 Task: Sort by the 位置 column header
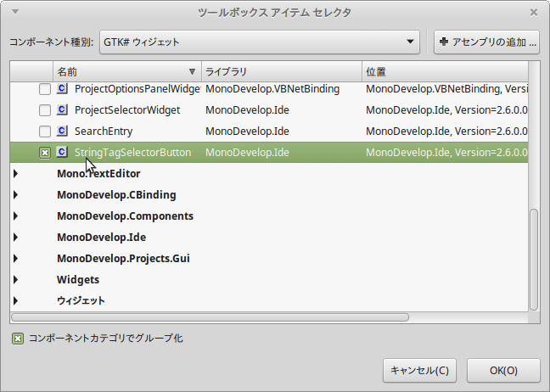[x=445, y=72]
